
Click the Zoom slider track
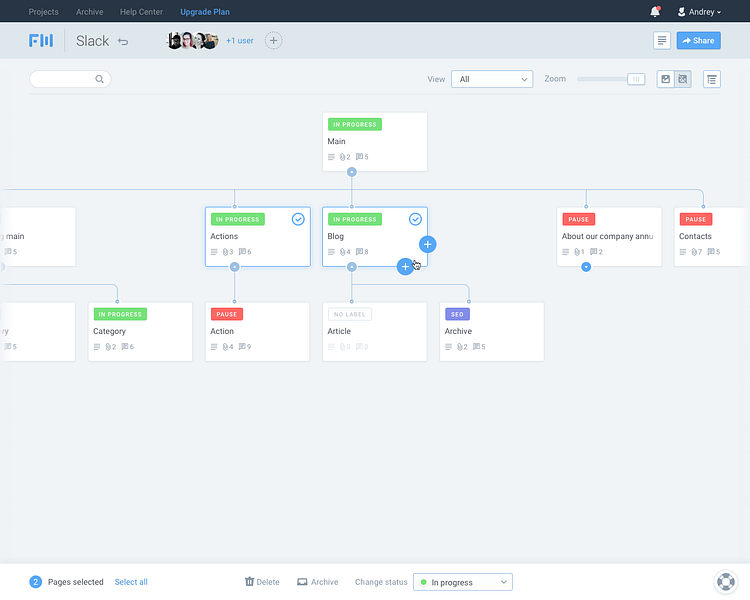click(602, 79)
